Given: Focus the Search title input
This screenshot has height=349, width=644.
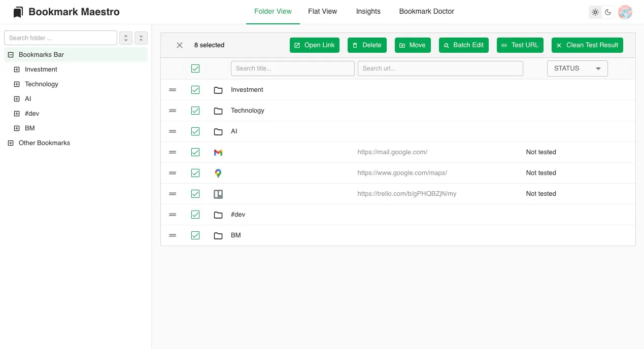Looking at the screenshot, I should coord(293,68).
